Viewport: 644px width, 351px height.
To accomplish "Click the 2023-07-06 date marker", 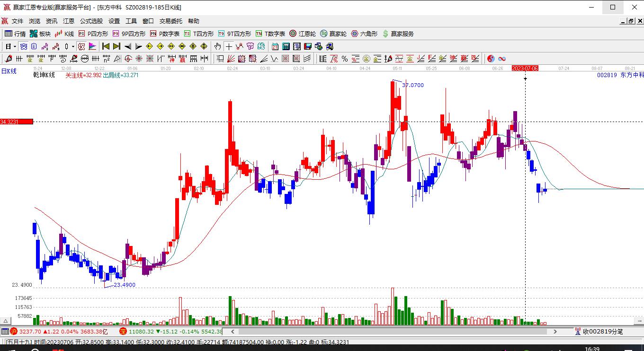I will tap(525, 68).
